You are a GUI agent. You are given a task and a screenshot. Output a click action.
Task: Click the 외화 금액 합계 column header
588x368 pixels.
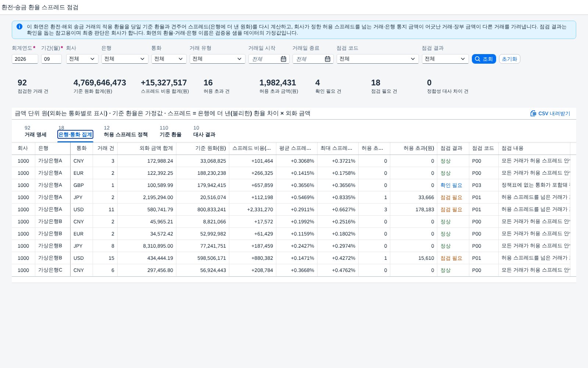[147, 148]
